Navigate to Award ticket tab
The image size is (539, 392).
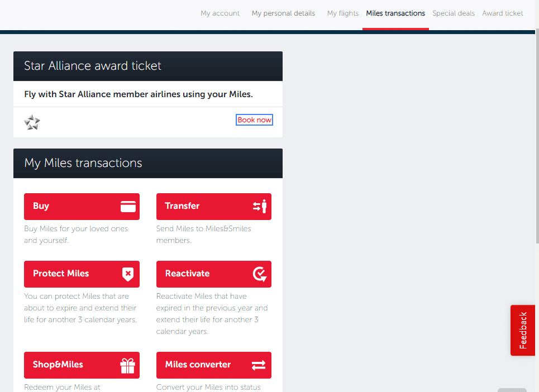503,13
